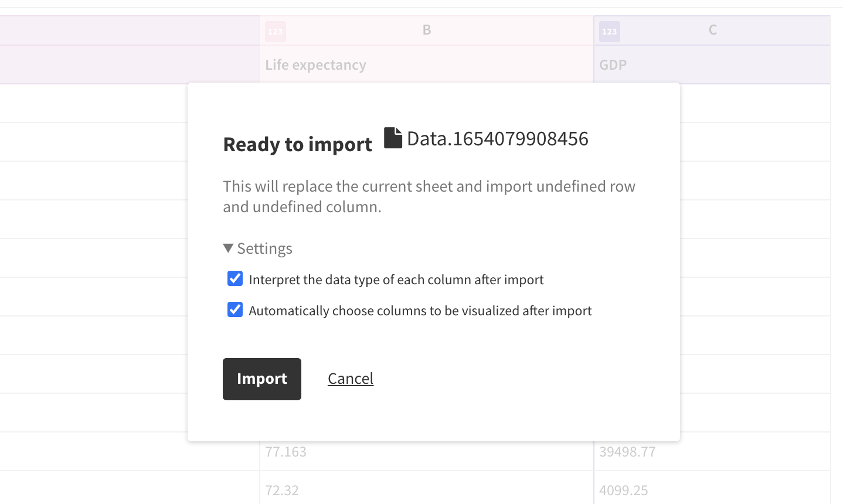
Task: Click the GDP header cell
Action: click(x=613, y=64)
